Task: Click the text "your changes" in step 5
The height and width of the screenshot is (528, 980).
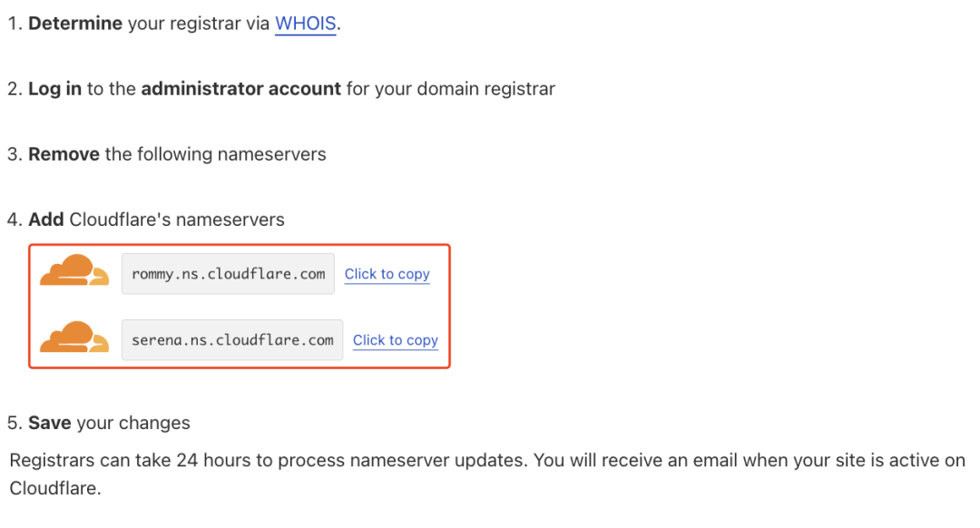Action: pyautogui.click(x=133, y=423)
